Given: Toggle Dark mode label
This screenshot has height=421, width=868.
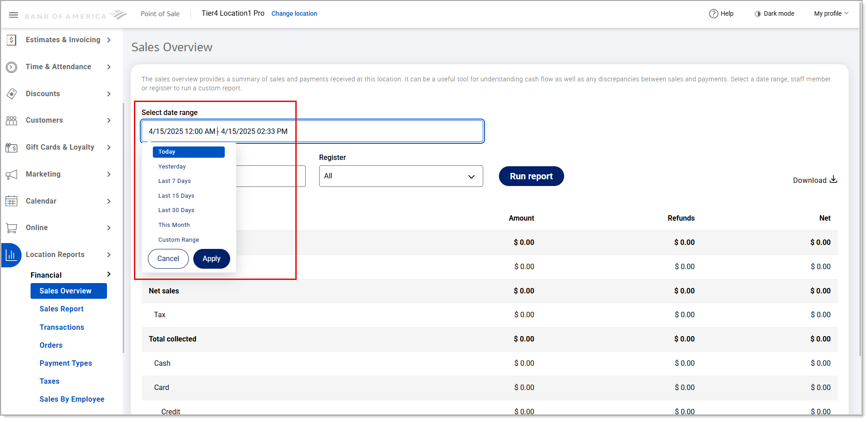Looking at the screenshot, I should [779, 13].
